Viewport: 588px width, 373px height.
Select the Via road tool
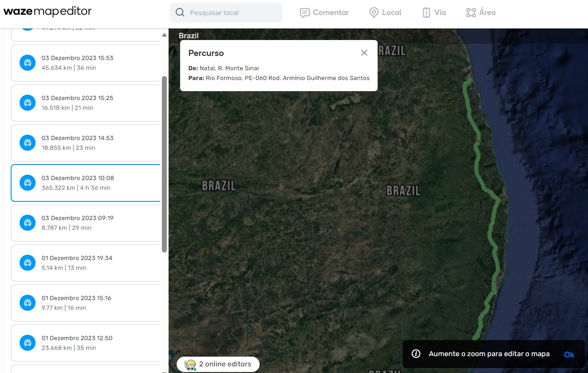point(434,12)
